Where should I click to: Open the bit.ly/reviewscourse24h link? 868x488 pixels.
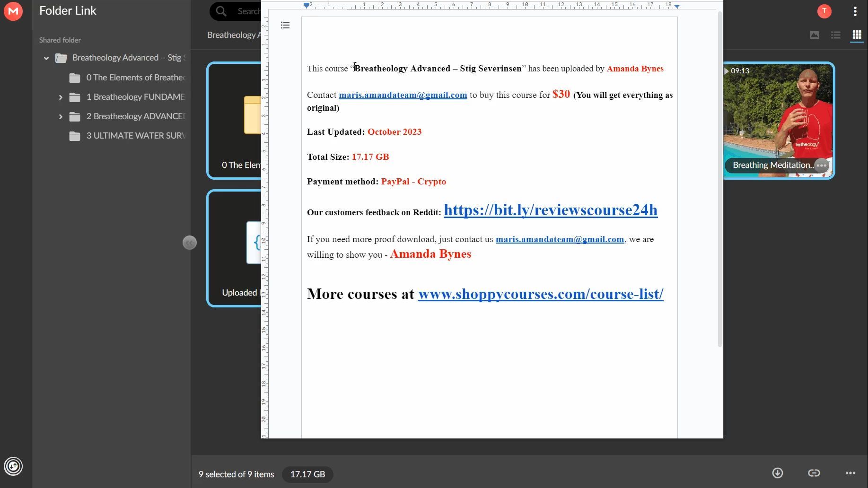(551, 210)
